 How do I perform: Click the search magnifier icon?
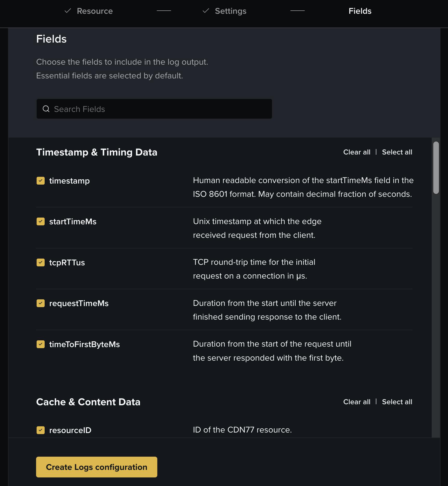pos(46,109)
